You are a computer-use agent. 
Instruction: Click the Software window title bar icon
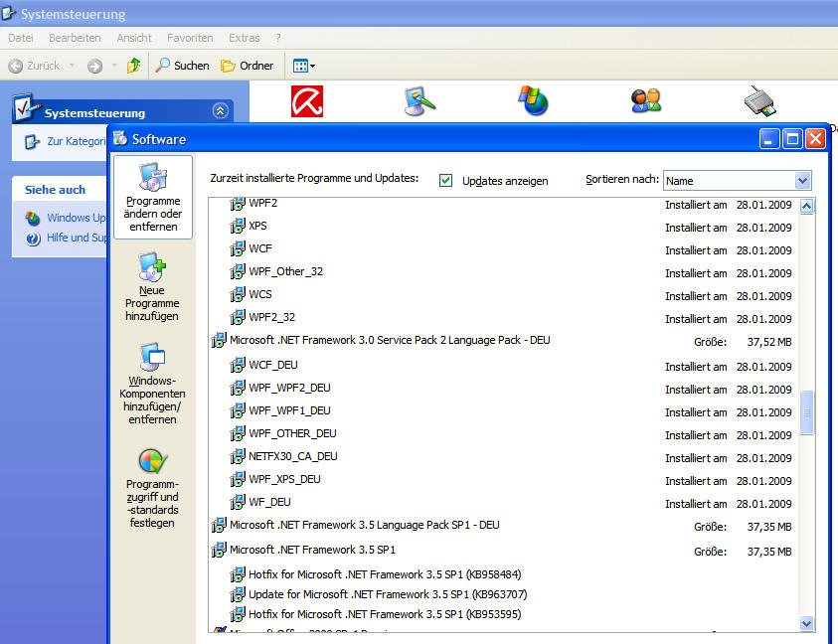coord(120,138)
